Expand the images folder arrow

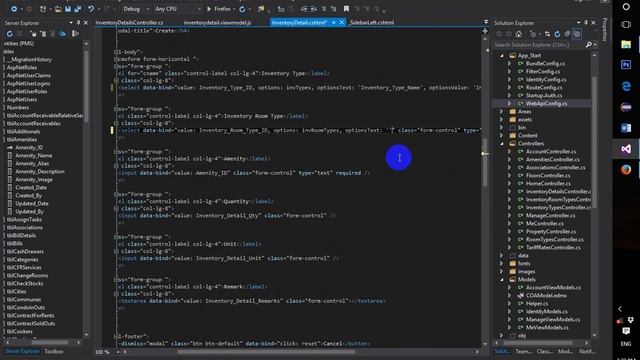coord(502,271)
